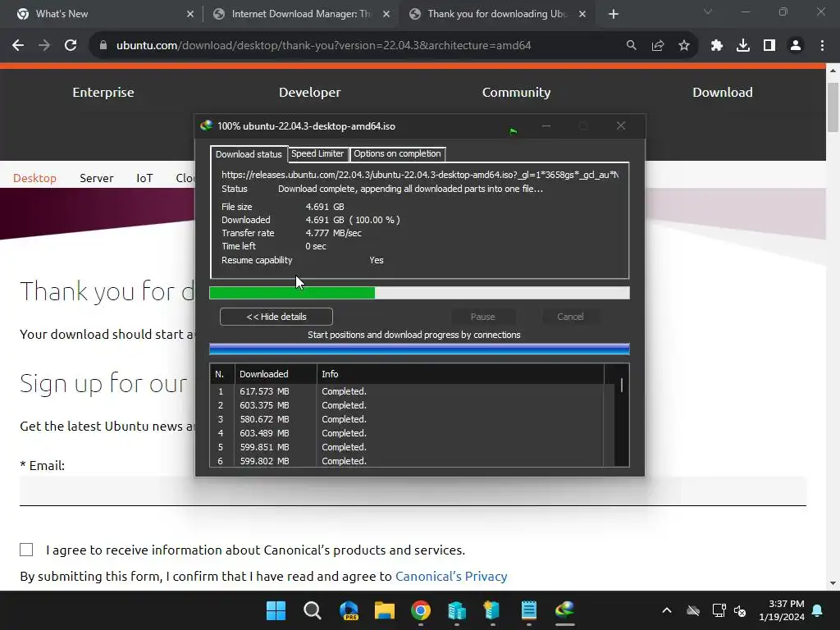Click the Cancel button in IDM

(x=570, y=317)
